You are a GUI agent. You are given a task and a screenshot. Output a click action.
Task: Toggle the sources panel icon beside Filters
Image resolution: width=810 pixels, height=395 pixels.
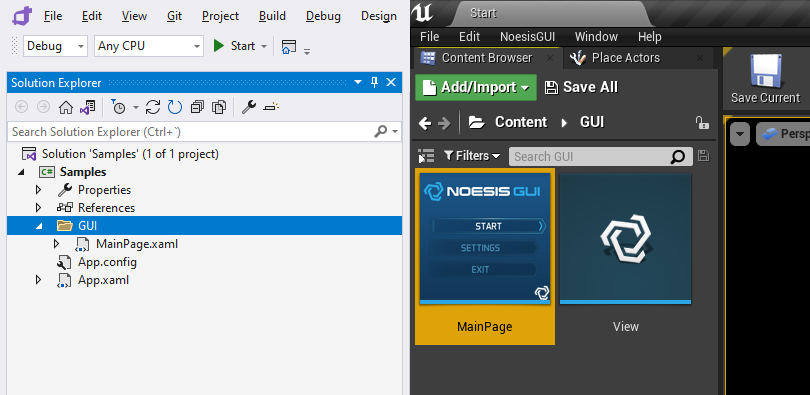tap(426, 156)
